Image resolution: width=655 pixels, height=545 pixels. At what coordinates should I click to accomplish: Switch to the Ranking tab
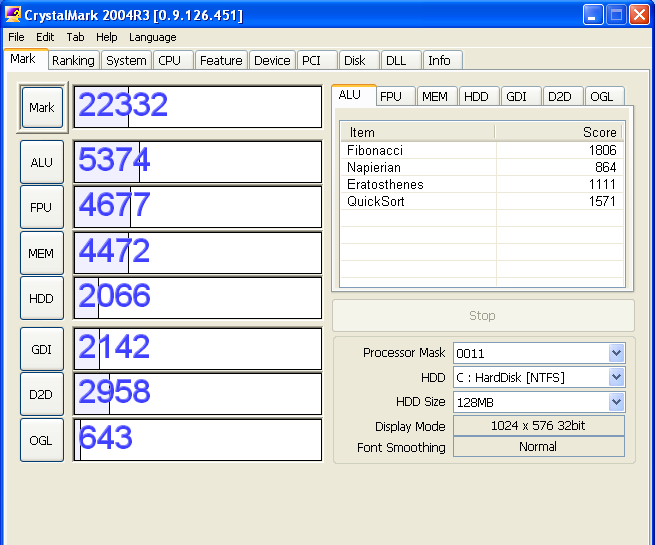pyautogui.click(x=74, y=61)
